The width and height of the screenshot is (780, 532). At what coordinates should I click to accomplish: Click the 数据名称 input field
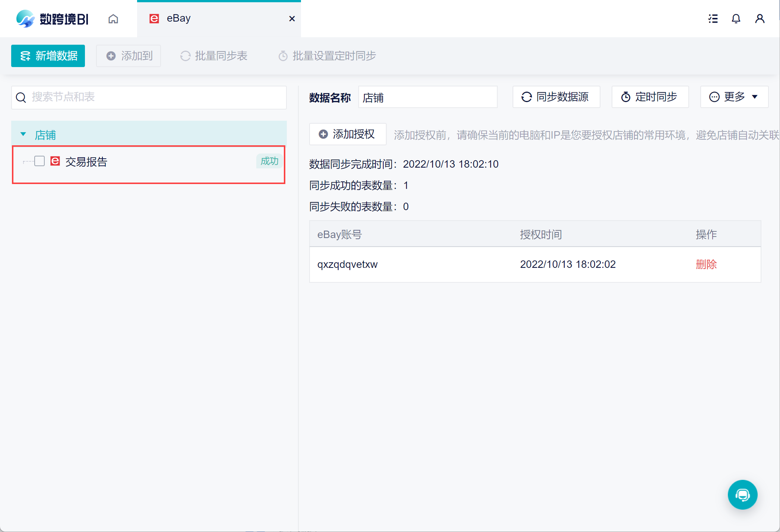pyautogui.click(x=428, y=98)
